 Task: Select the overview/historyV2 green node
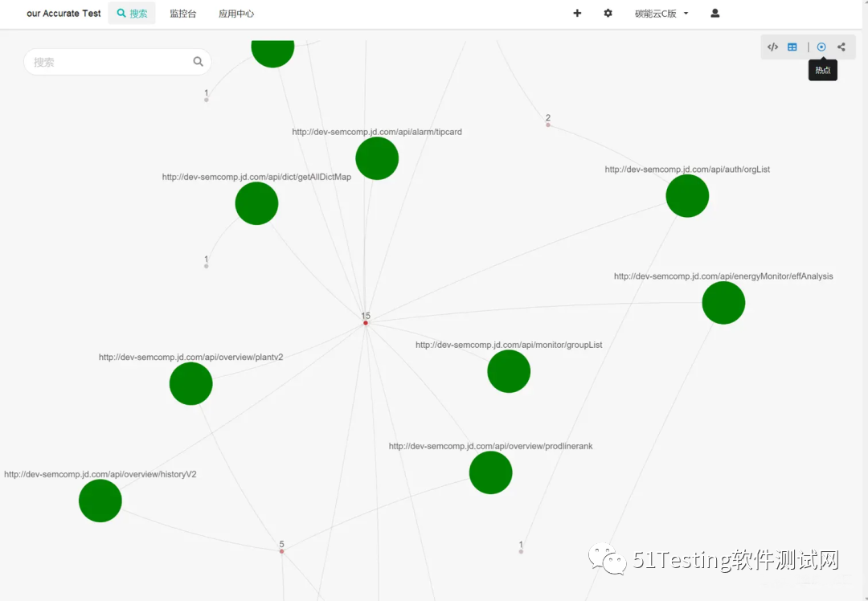pyautogui.click(x=100, y=501)
